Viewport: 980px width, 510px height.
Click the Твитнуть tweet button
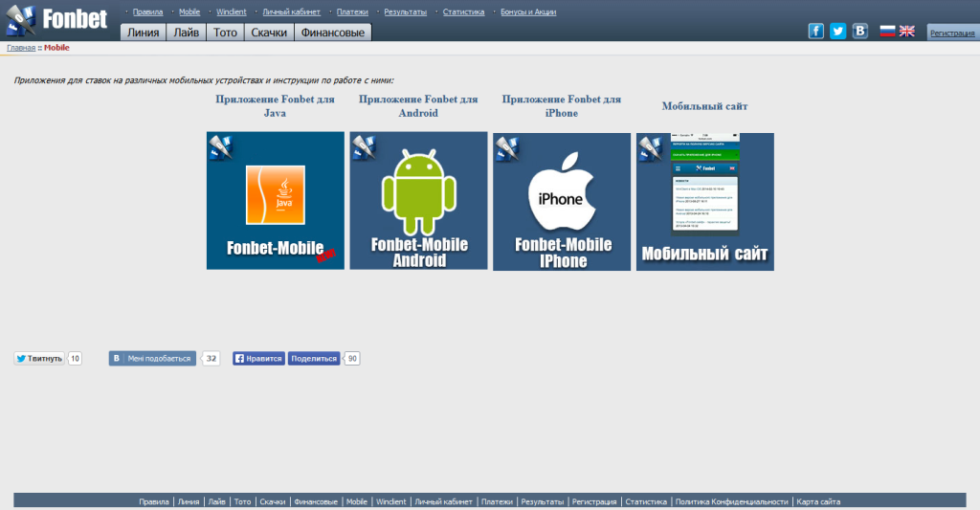[39, 358]
